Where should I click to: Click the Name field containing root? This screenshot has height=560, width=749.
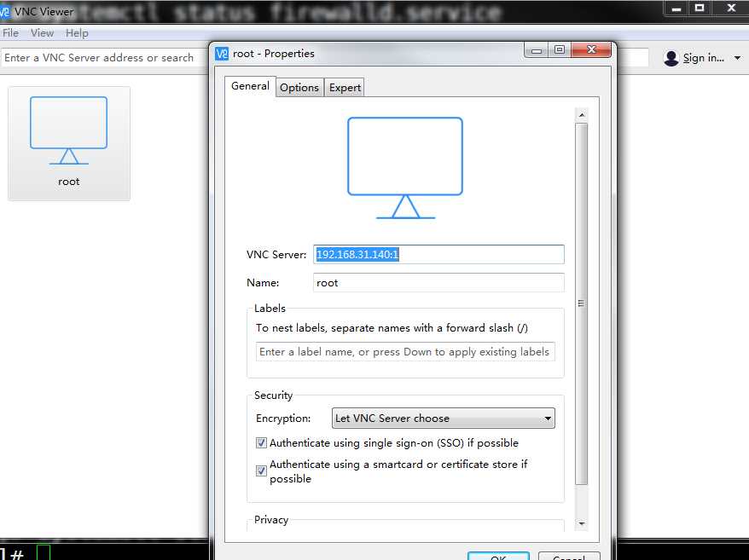click(438, 283)
